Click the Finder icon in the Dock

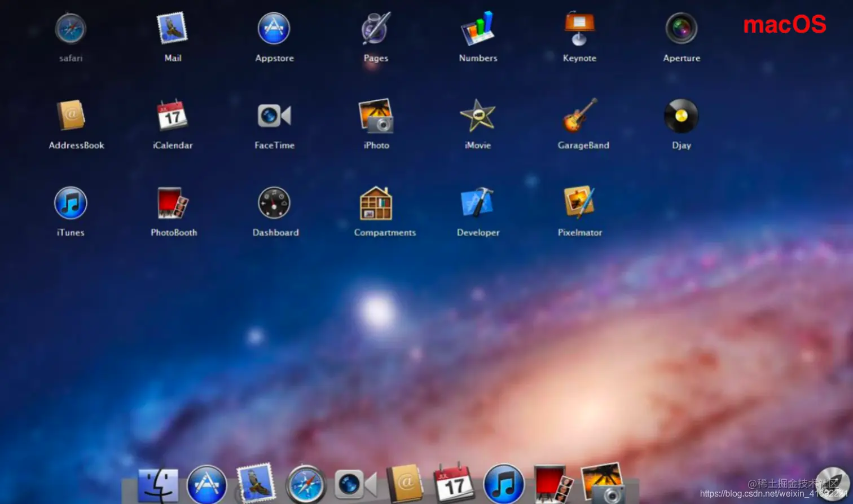[158, 485]
